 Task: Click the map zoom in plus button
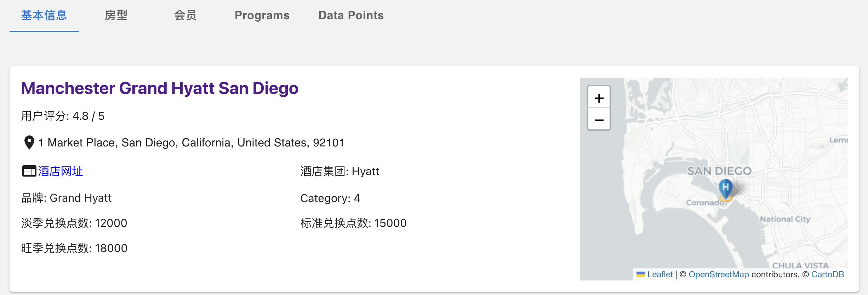[599, 98]
